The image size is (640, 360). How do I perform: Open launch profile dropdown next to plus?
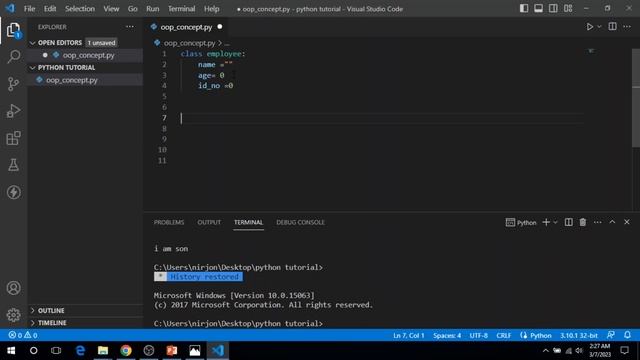click(x=555, y=222)
